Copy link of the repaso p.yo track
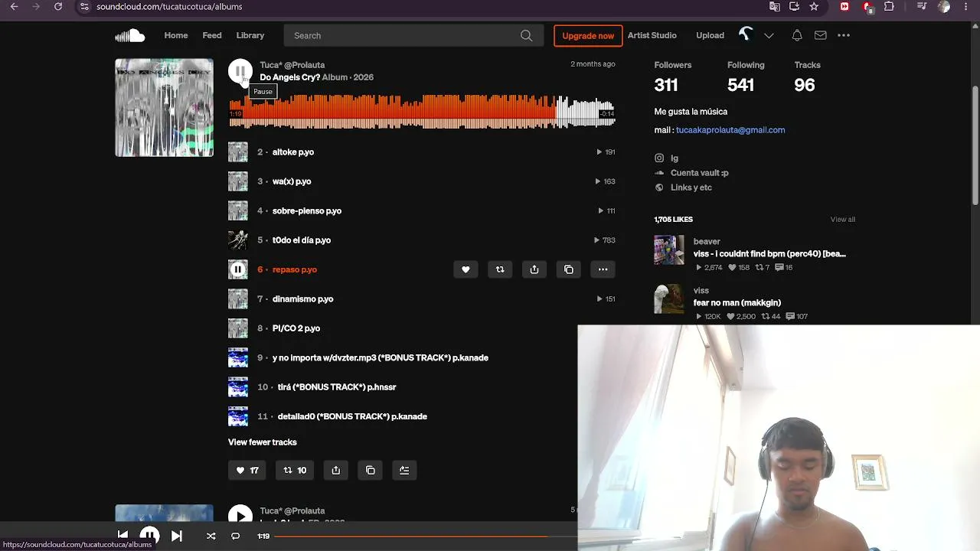980x551 pixels. click(569, 269)
